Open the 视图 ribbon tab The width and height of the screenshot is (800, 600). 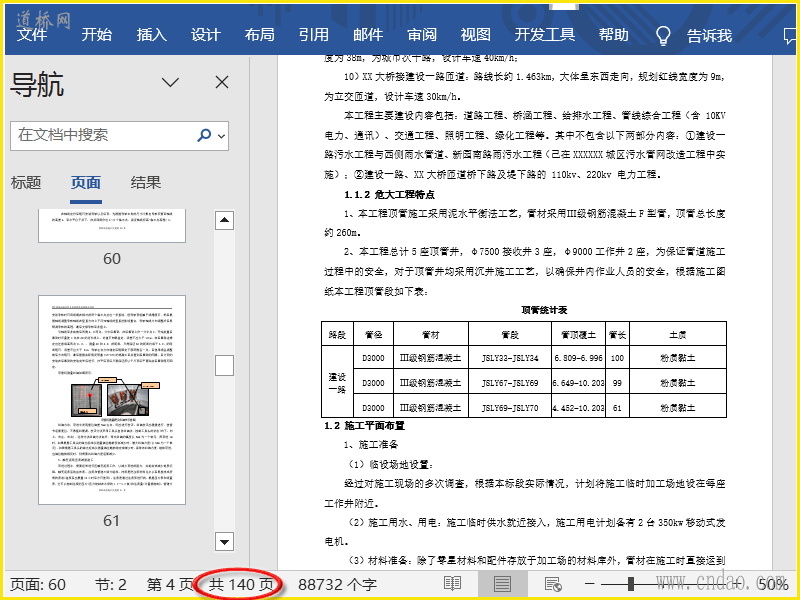click(476, 35)
